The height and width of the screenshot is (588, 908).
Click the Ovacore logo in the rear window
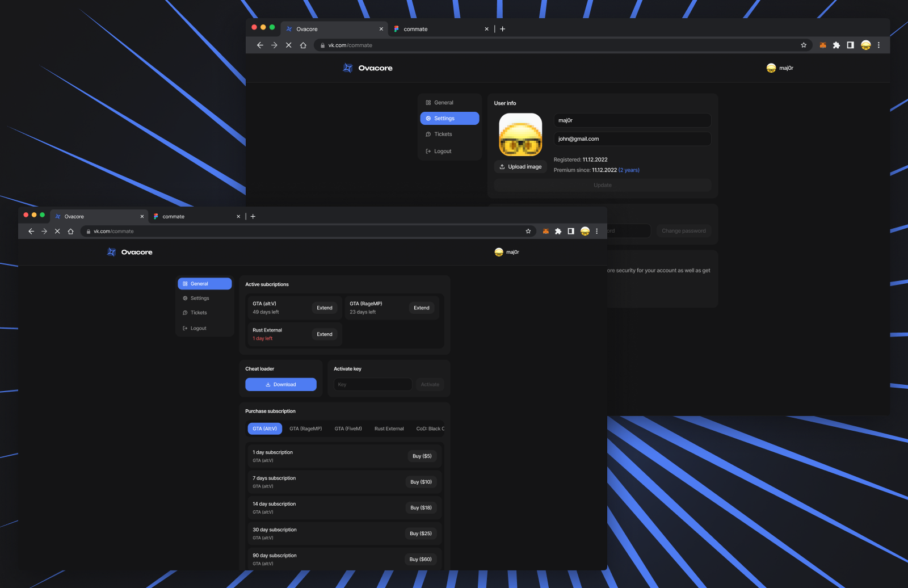coord(368,68)
